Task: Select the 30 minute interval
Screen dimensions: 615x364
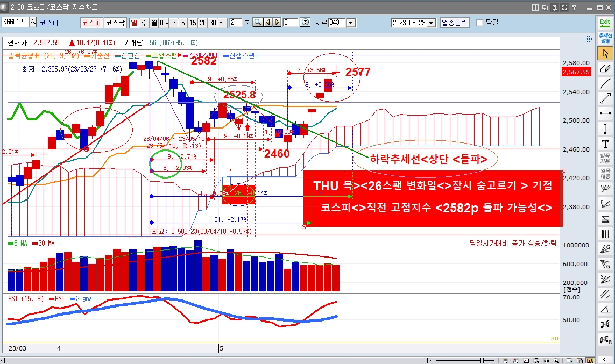Action: [213, 23]
